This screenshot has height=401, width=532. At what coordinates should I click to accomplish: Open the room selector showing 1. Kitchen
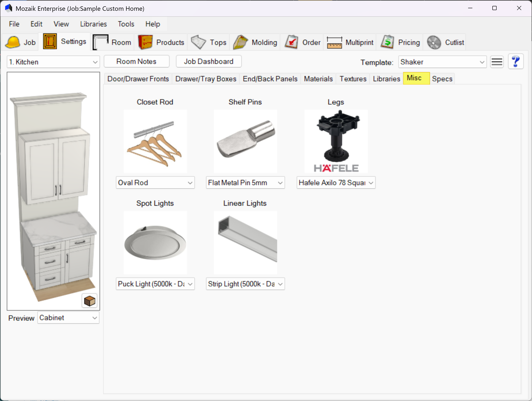tap(53, 62)
